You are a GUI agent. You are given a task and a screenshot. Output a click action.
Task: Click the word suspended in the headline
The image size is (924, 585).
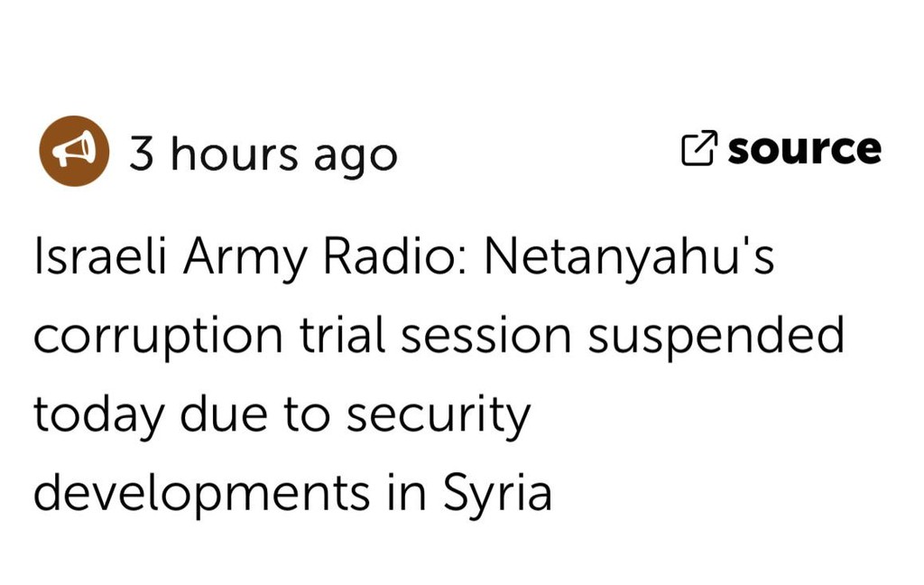pos(716,336)
